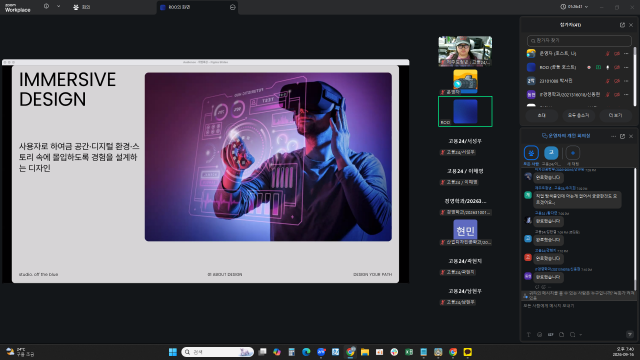
Task: Open File Explorer from the taskbar
Action: click(365, 352)
